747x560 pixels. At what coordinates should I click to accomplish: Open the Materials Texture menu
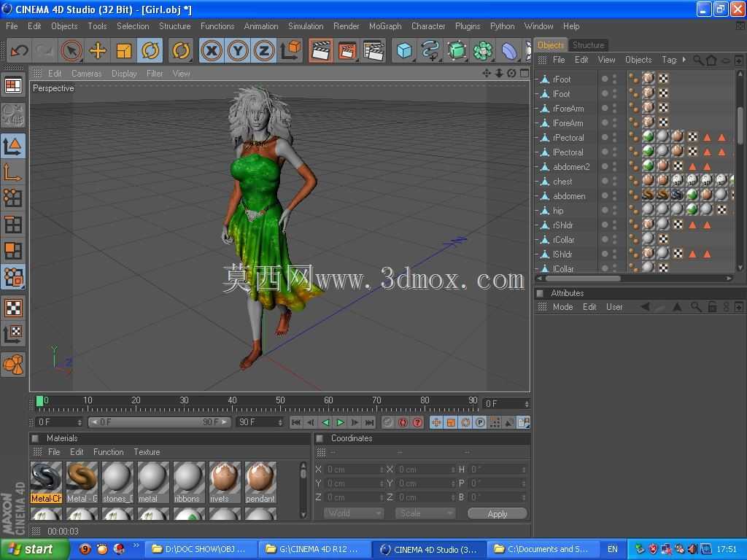147,452
